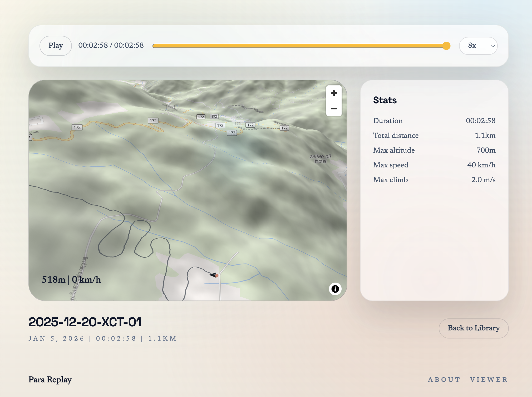Open the map attribution info icon
The width and height of the screenshot is (532, 397).
coord(335,289)
